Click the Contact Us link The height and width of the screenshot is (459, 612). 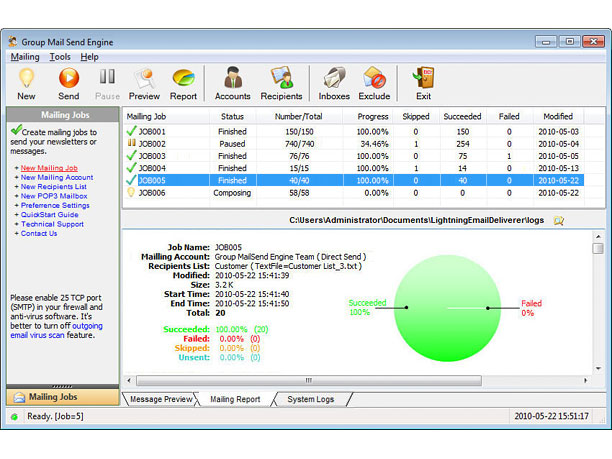pos(39,233)
